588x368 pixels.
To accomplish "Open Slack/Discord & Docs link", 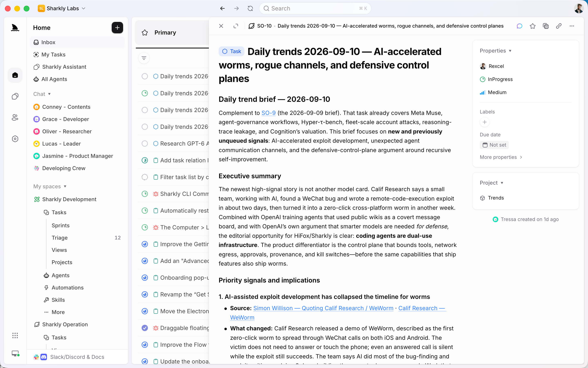I will pos(77,357).
